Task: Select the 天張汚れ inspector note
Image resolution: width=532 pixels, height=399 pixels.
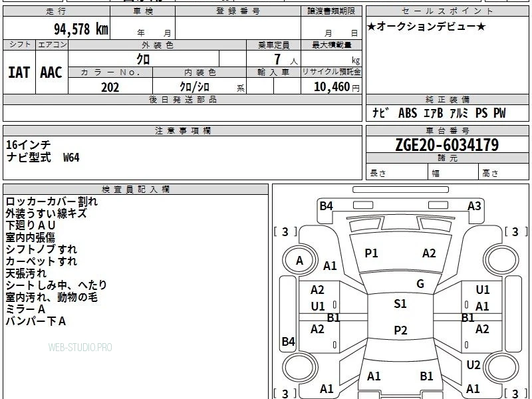Action: pos(26,273)
